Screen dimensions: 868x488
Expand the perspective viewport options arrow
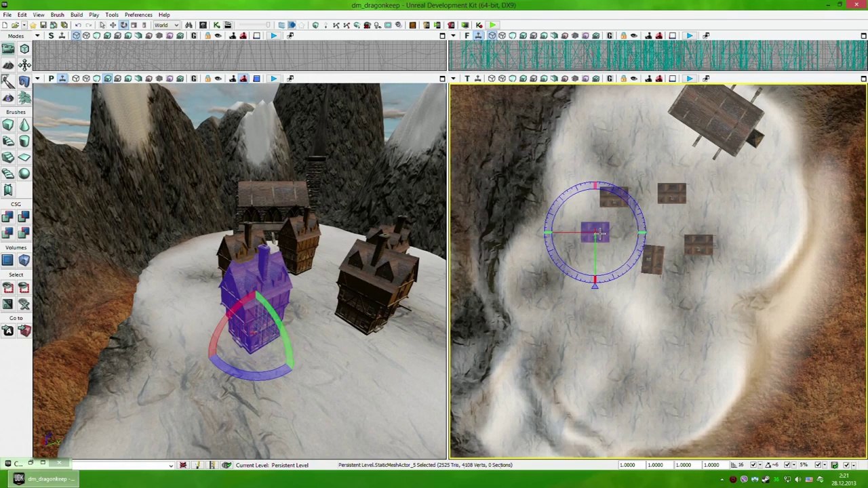(37, 79)
